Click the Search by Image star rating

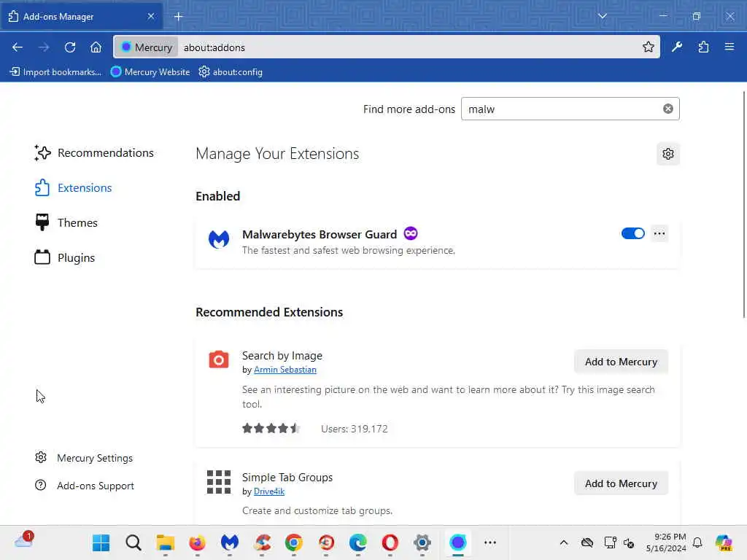(271, 428)
